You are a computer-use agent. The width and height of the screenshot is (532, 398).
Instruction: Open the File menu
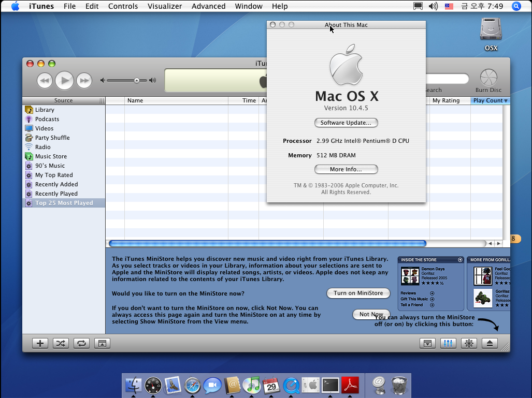pos(69,6)
